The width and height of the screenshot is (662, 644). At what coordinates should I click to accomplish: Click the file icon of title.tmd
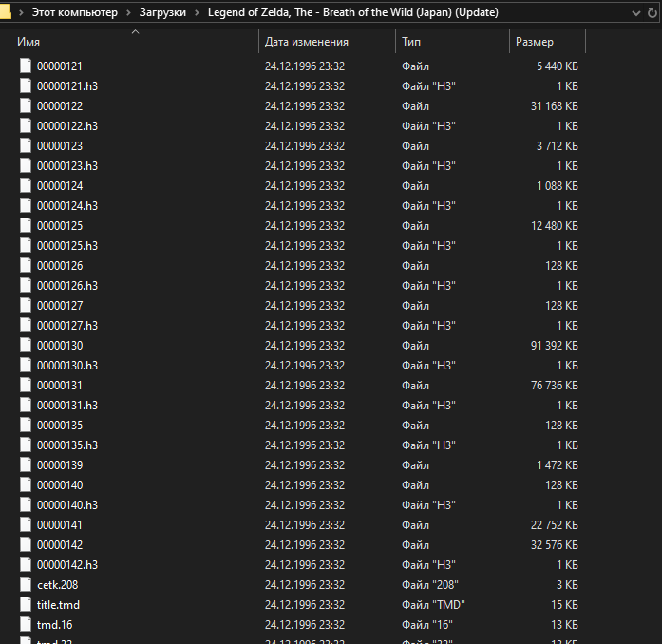click(x=26, y=604)
